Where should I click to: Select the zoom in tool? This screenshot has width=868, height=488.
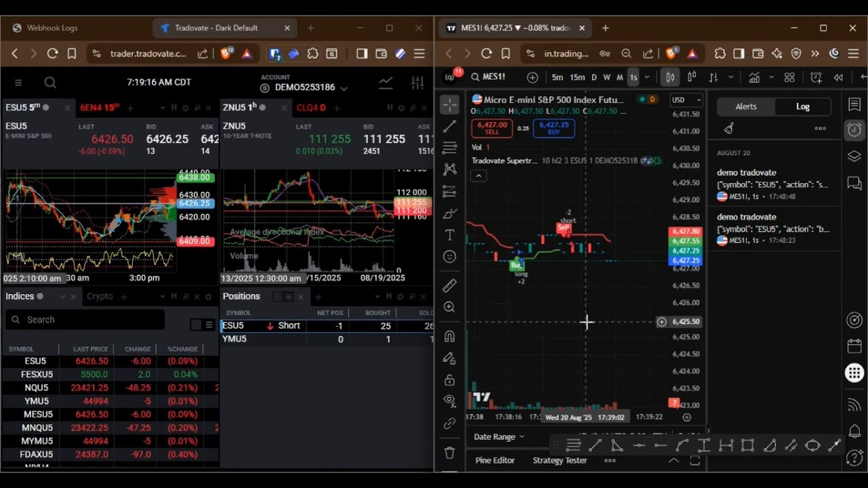click(450, 307)
